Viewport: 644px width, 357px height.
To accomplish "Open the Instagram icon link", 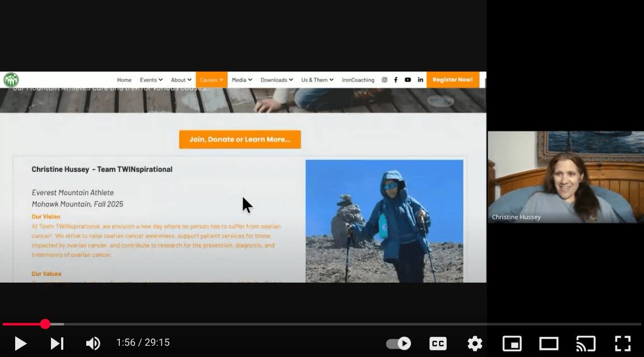I will click(x=384, y=80).
